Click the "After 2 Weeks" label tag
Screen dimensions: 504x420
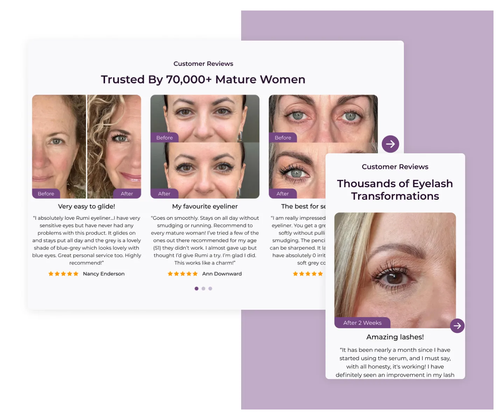coord(362,323)
